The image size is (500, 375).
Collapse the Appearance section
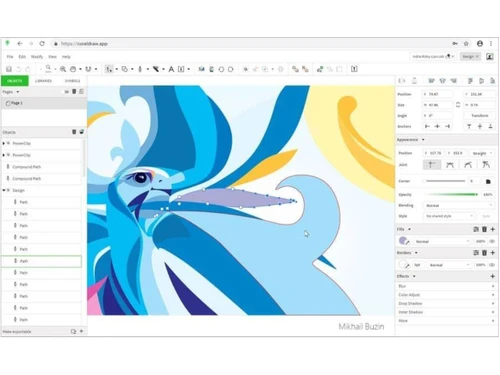(423, 140)
